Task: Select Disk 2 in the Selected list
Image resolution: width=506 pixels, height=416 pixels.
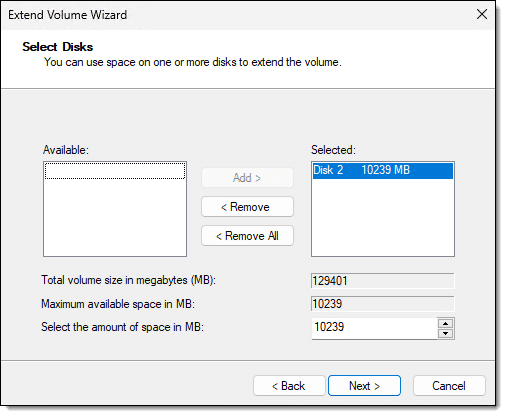Action: point(383,170)
